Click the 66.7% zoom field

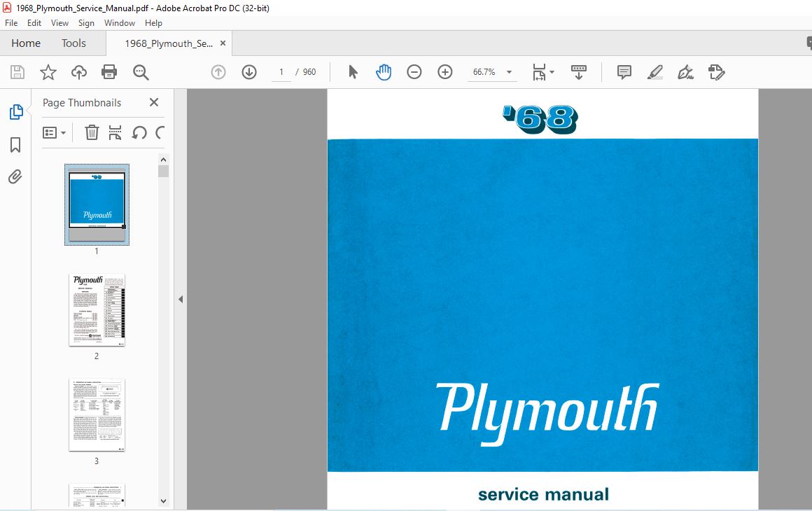pyautogui.click(x=484, y=72)
